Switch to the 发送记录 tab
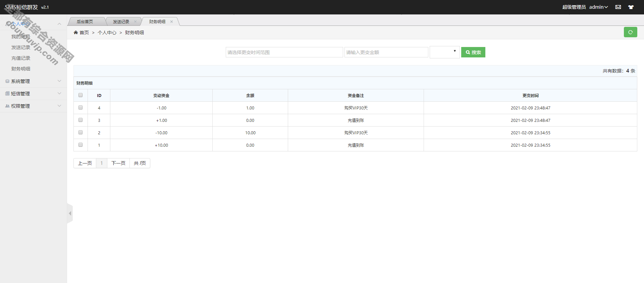The width and height of the screenshot is (644, 283). coord(121,21)
